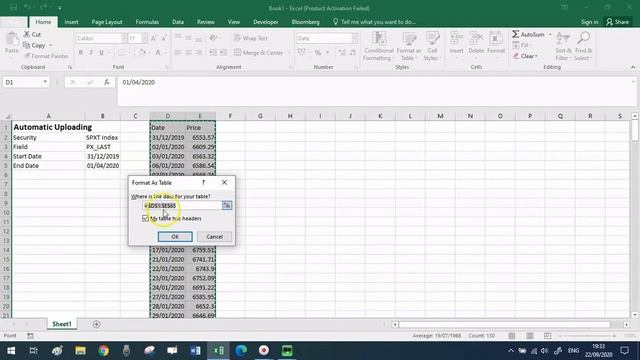Click OK in Format As Table dialog
The width and height of the screenshot is (640, 360).
[x=175, y=237]
